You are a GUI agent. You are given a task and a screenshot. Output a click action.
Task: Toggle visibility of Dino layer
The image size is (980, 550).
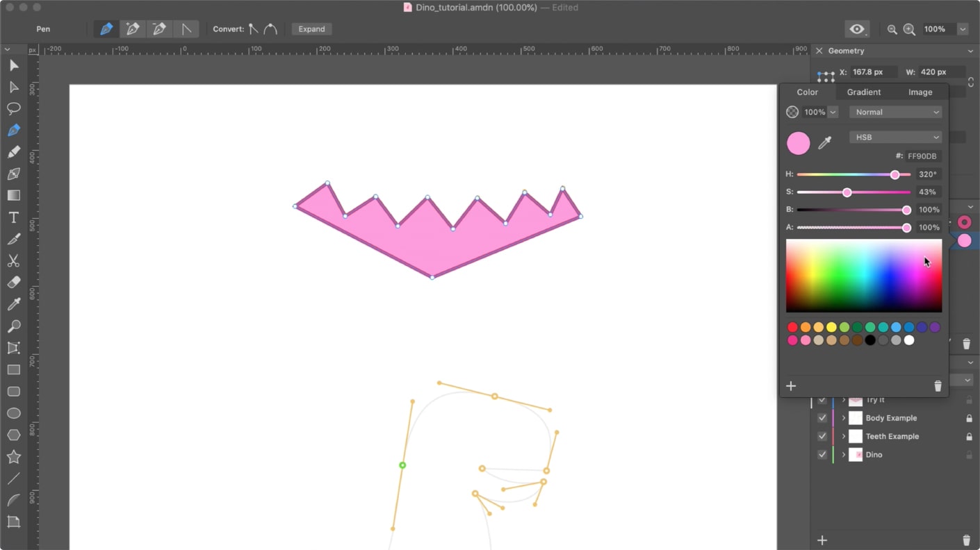coord(822,455)
